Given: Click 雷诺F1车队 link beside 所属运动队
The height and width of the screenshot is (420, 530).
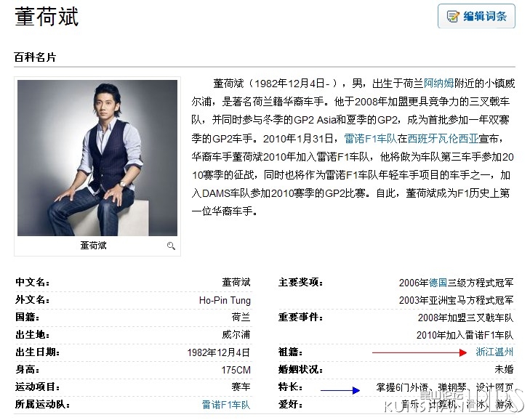Looking at the screenshot, I should [226, 405].
